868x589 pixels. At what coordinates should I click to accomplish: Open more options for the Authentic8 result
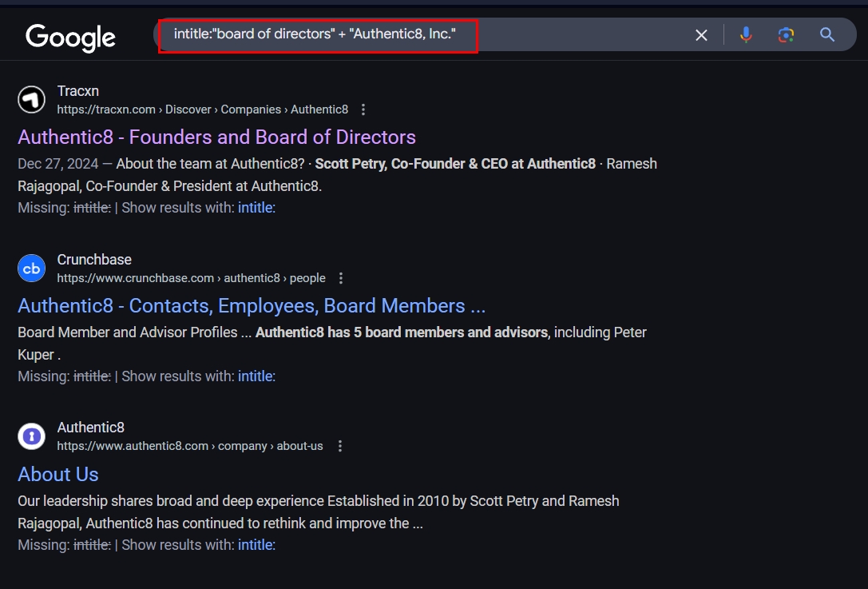click(340, 446)
